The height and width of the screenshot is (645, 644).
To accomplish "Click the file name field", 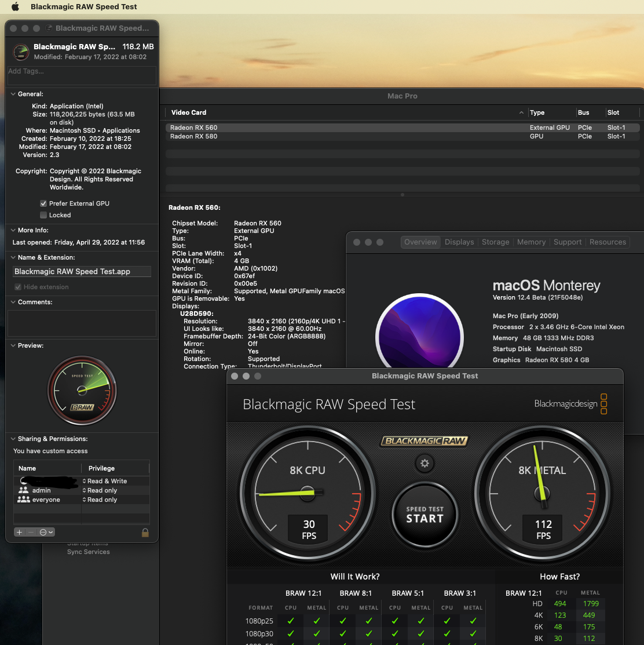I will (x=82, y=271).
